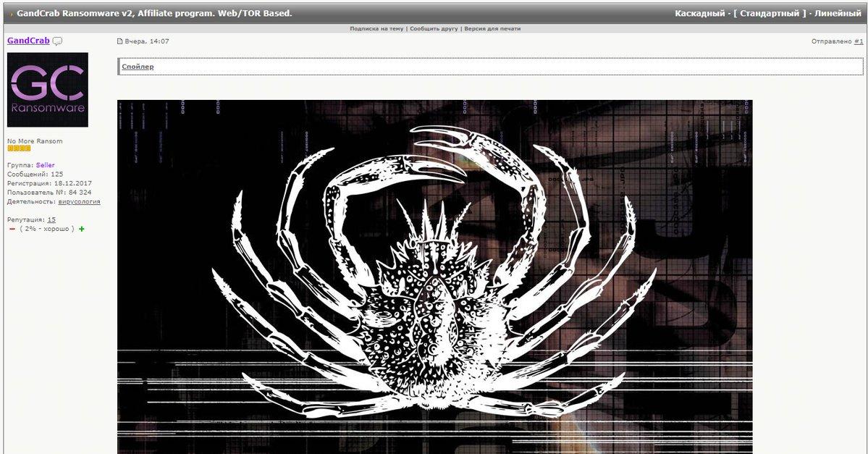868x454 pixels.
Task: Click the speech bubble icon beside GandCrab
Action: tap(57, 41)
